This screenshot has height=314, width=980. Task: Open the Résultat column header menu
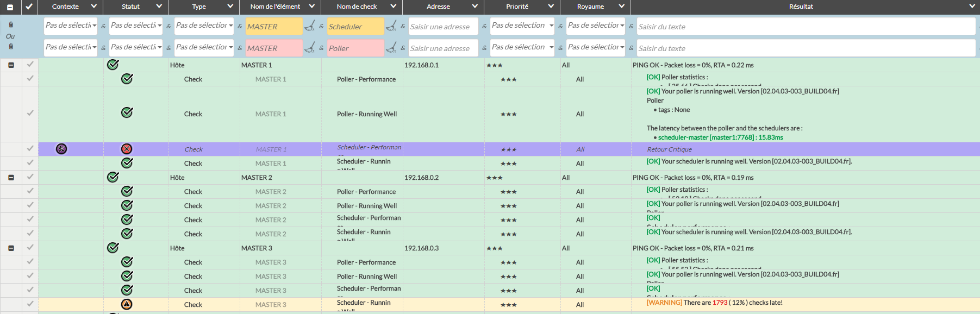972,7
